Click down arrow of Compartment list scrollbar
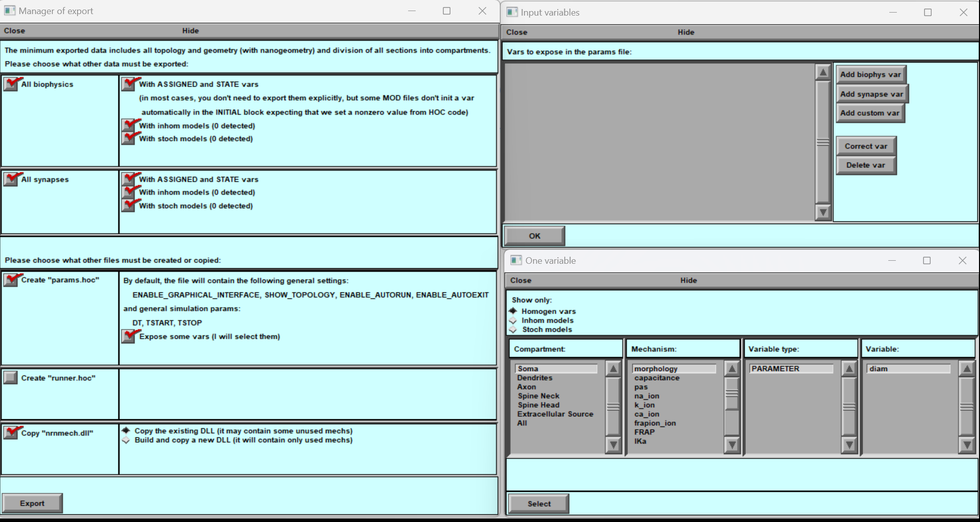The width and height of the screenshot is (980, 522). pyautogui.click(x=613, y=444)
